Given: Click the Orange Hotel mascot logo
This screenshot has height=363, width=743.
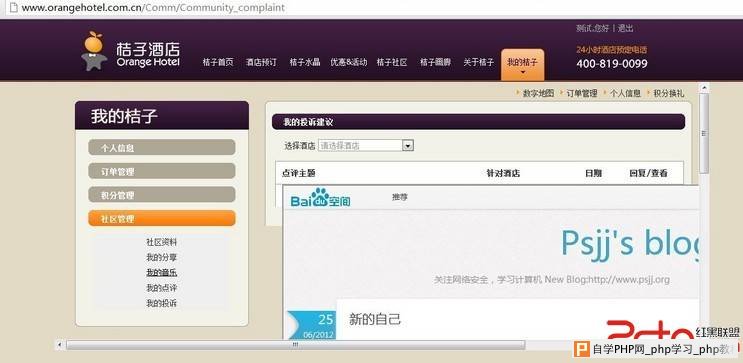Looking at the screenshot, I should pyautogui.click(x=94, y=51).
